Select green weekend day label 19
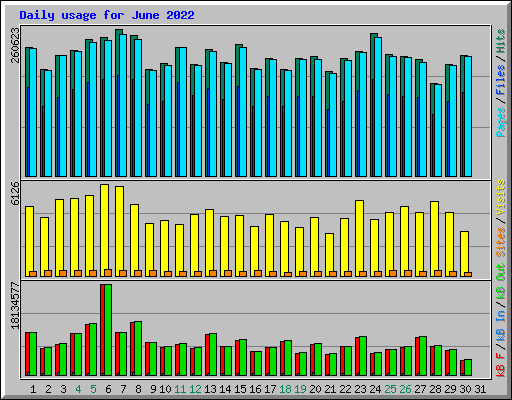Viewport: 512px width, 400px height. click(x=300, y=389)
